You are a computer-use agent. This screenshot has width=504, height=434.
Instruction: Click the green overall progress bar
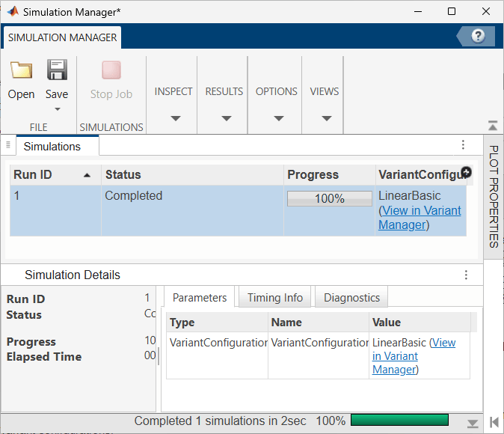pos(399,421)
